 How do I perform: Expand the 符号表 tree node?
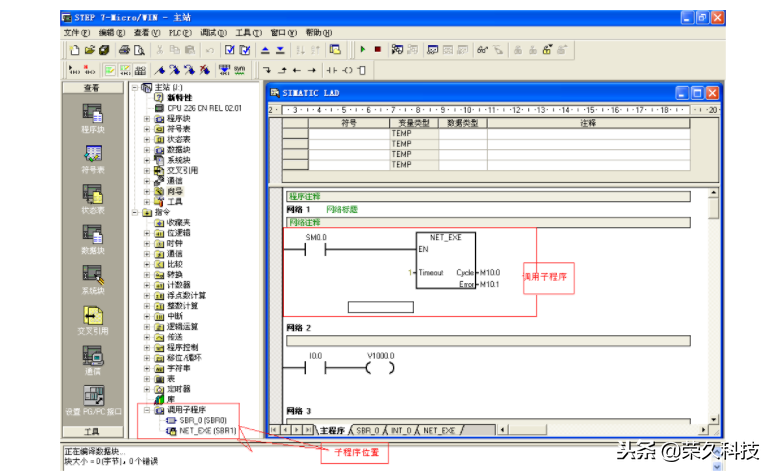click(x=146, y=129)
